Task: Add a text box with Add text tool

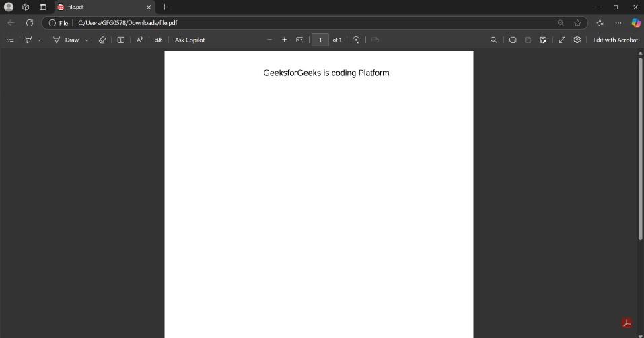Action: pos(120,40)
